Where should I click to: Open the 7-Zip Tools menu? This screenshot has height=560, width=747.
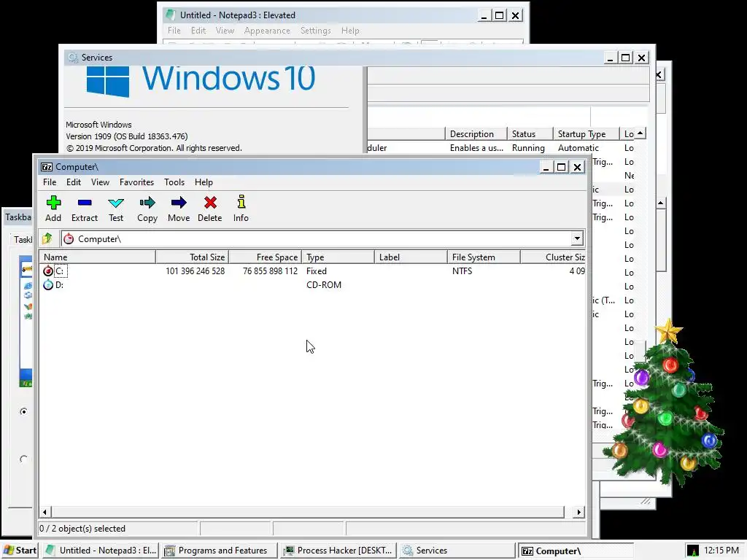tap(174, 182)
